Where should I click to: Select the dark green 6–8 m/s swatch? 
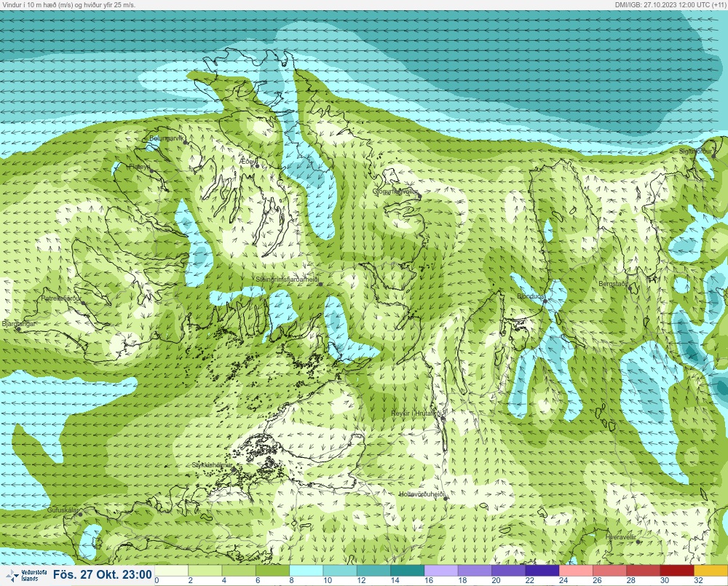point(272,571)
